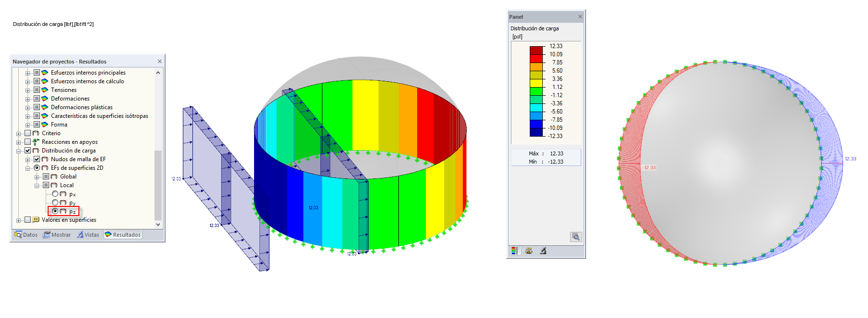Toggle the Tensiones checkbox
The image size is (868, 318).
point(37,90)
